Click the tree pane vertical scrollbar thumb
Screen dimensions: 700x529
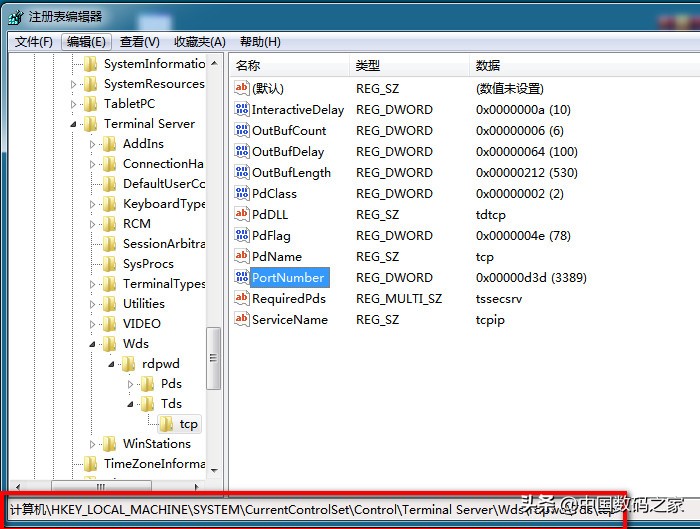pyautogui.click(x=213, y=358)
